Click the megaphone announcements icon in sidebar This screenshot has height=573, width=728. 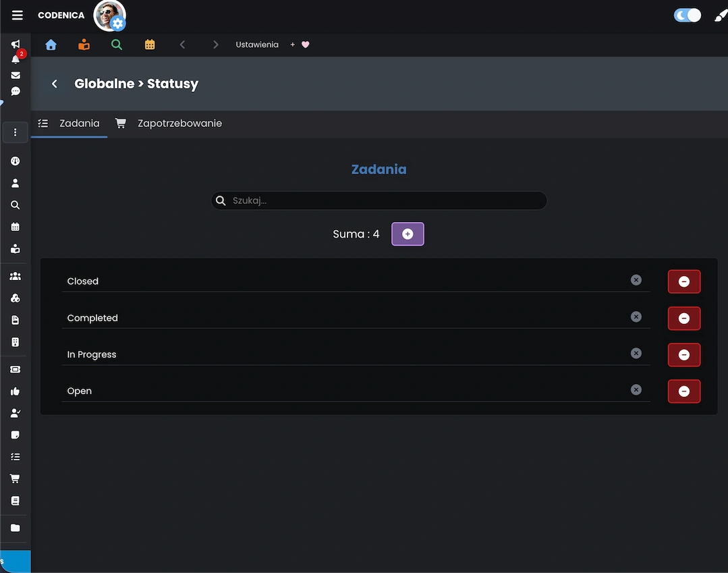16,45
